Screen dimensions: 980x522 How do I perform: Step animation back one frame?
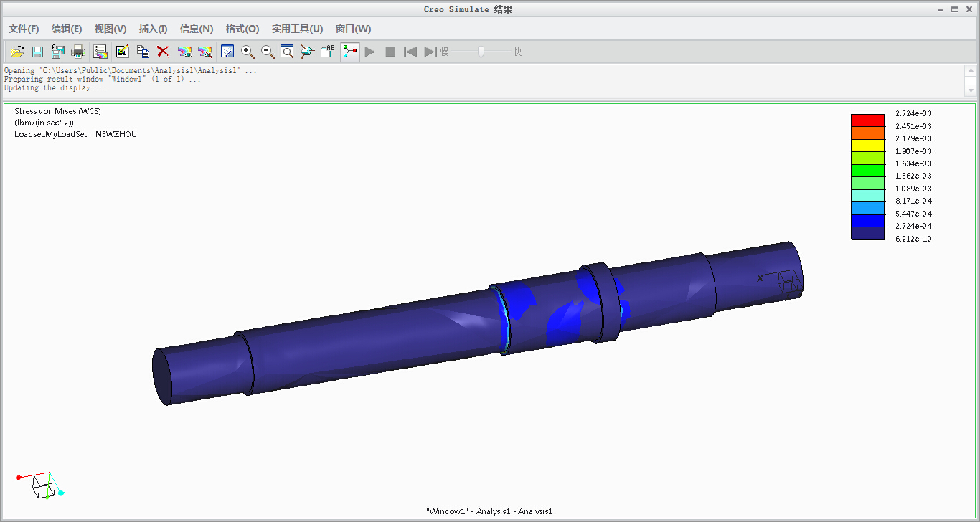coord(410,52)
